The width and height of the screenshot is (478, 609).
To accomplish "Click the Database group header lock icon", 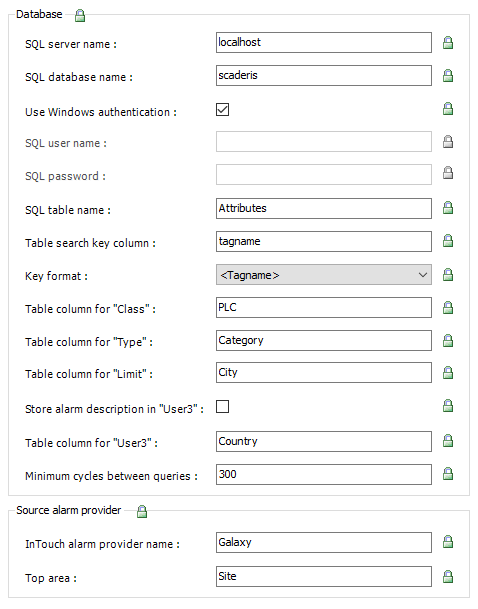I will tap(80, 16).
